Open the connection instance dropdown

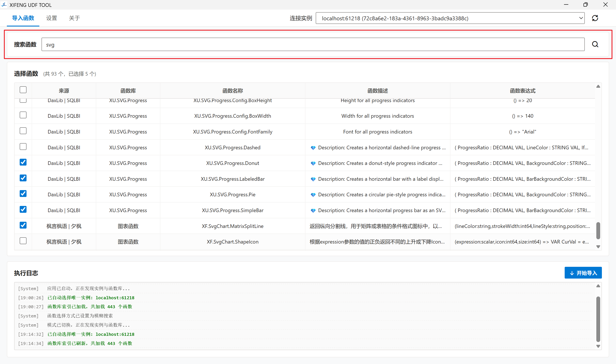pyautogui.click(x=581, y=18)
